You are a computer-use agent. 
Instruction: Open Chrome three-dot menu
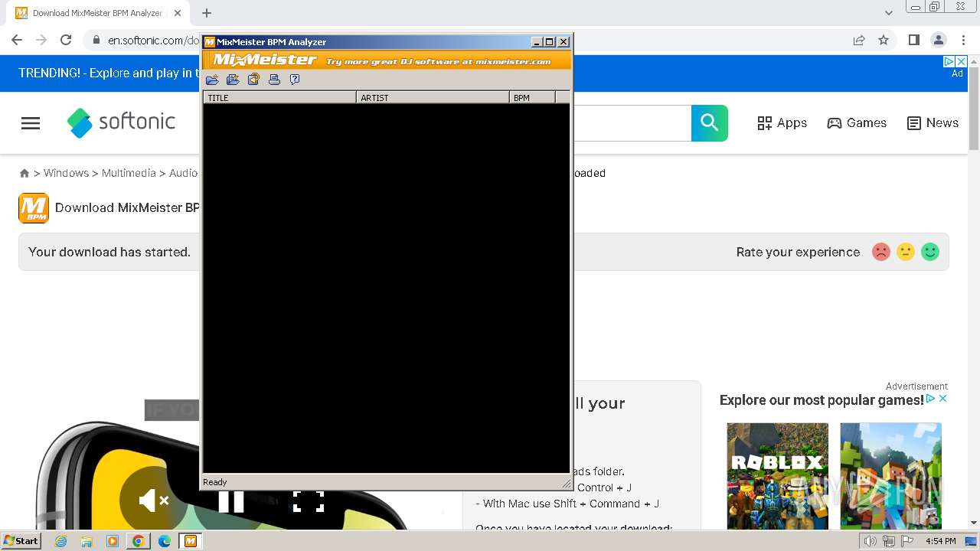pos(963,40)
